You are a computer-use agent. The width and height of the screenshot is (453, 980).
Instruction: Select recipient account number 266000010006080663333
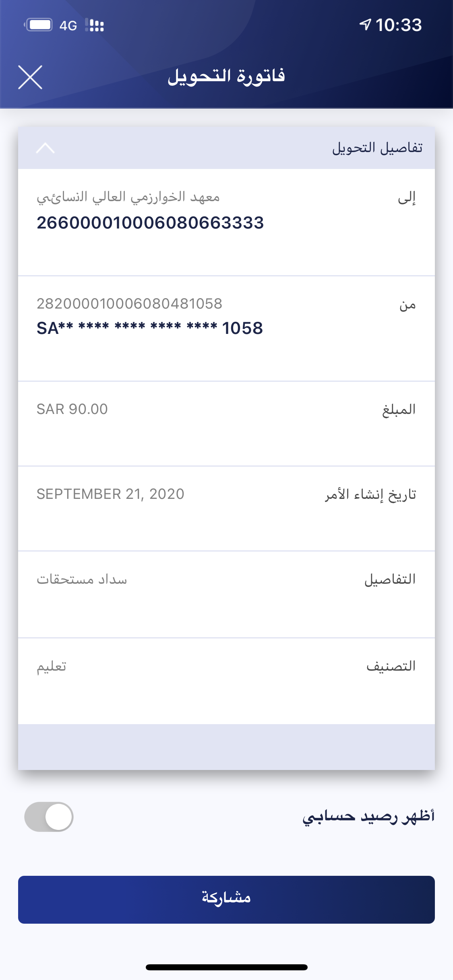pos(150,222)
